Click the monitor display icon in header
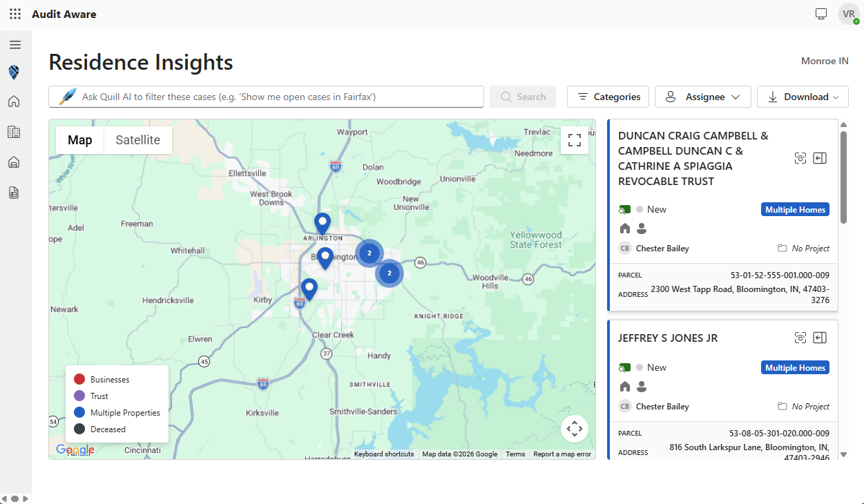Screen dimensions: 864x504 [821, 14]
